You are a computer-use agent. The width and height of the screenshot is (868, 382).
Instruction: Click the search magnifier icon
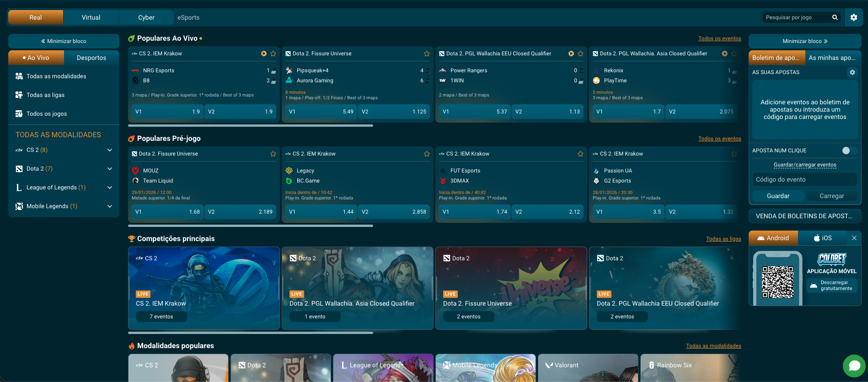[835, 17]
